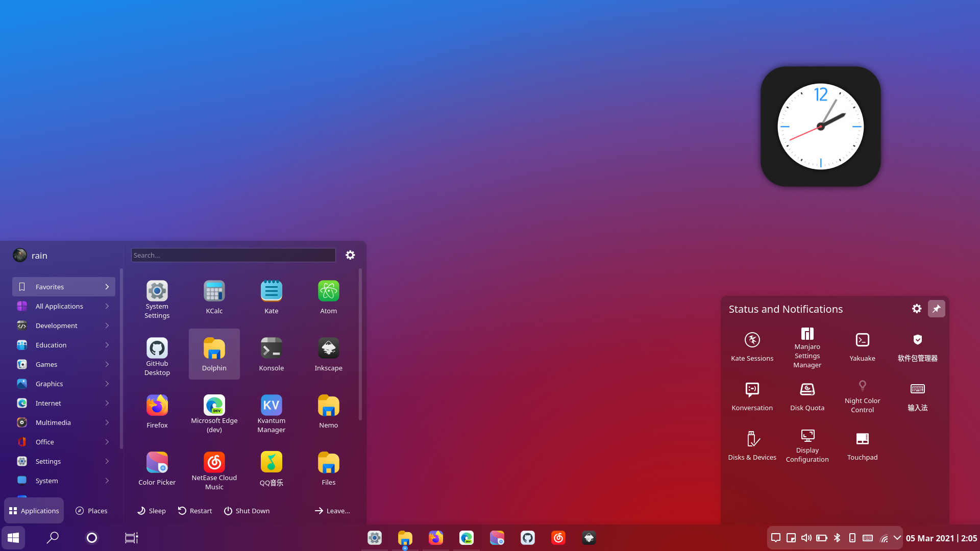
Task: Expand the Internet category arrow
Action: (107, 403)
